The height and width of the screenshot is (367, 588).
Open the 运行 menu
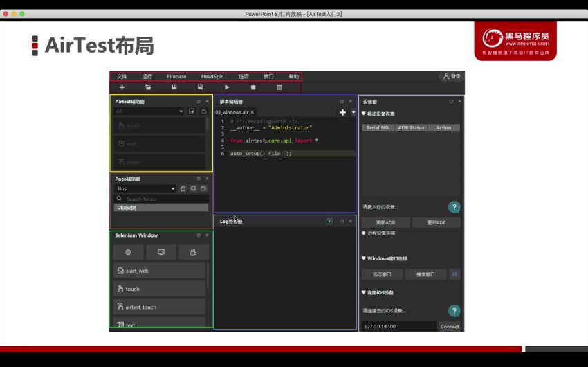click(147, 77)
